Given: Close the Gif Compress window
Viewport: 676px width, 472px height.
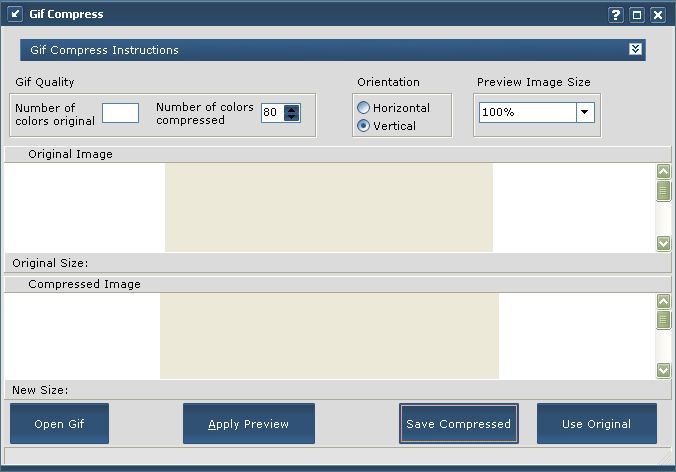Looking at the screenshot, I should [657, 15].
